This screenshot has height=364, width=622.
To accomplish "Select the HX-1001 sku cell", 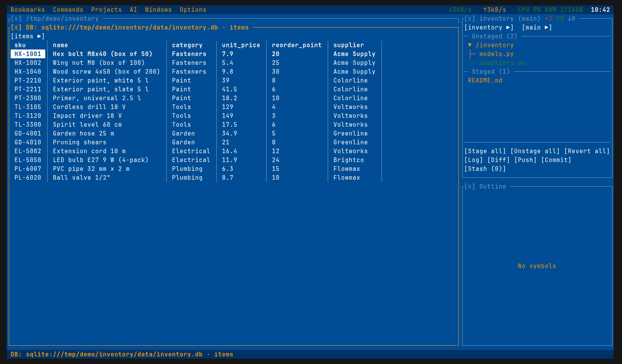I will (x=28, y=54).
